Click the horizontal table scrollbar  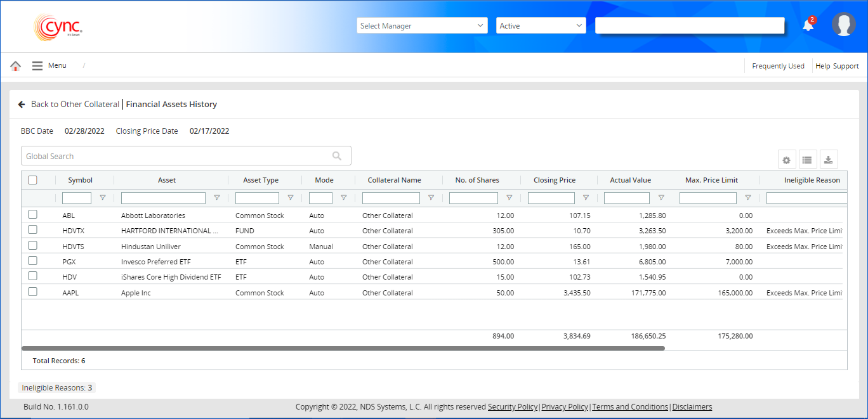coord(343,348)
